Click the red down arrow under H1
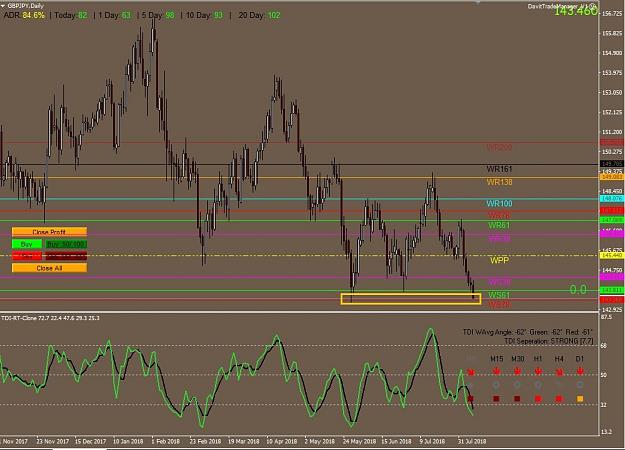 point(538,371)
